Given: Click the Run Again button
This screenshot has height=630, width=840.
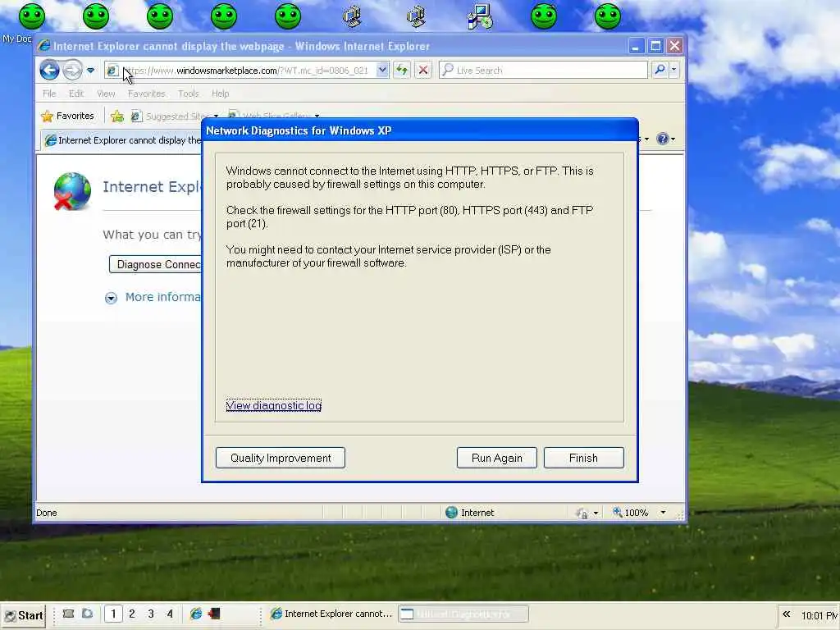Looking at the screenshot, I should (496, 458).
